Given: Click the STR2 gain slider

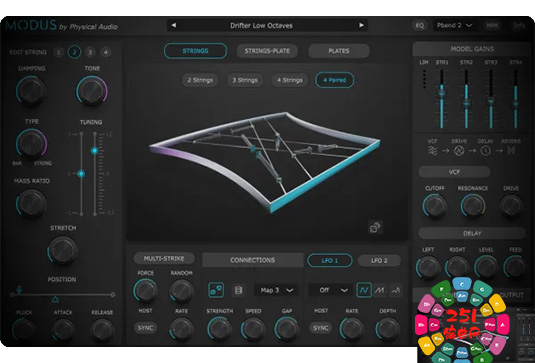Looking at the screenshot, I should pos(466,99).
